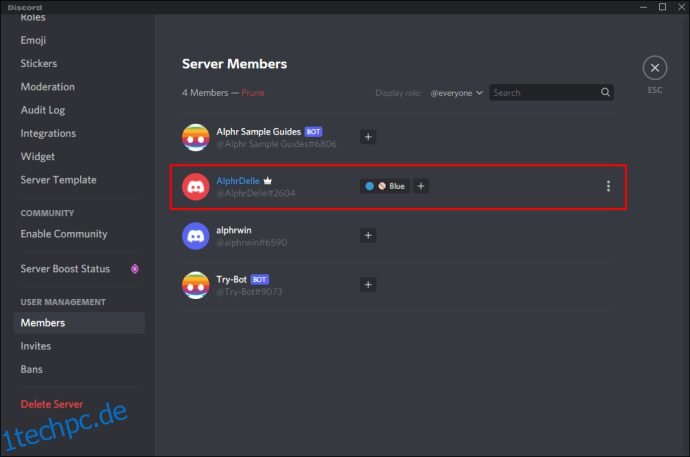This screenshot has width=690, height=457.
Task: Click the Prune link
Action: [253, 93]
